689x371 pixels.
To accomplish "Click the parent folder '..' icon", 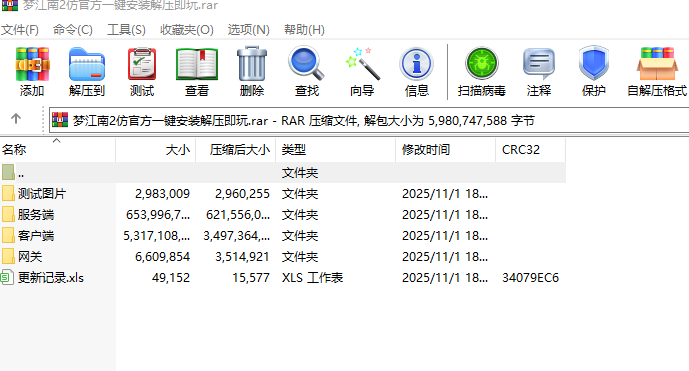I will click(8, 172).
